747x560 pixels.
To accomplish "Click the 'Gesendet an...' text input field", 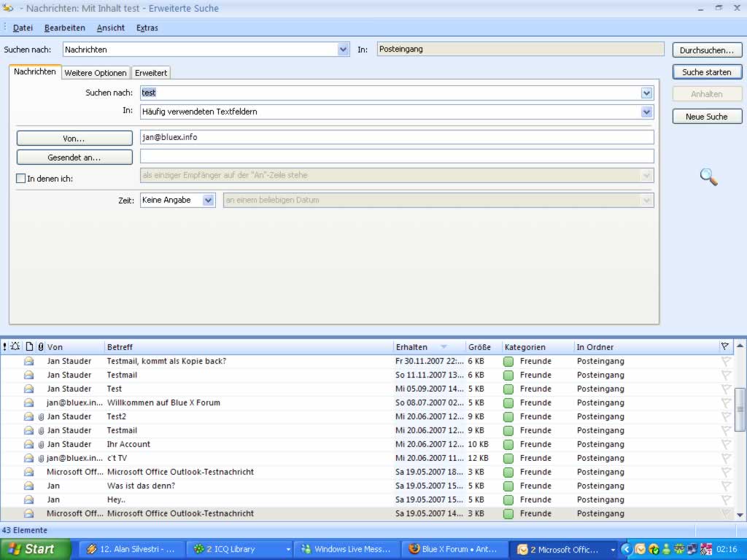I will pyautogui.click(x=396, y=157).
